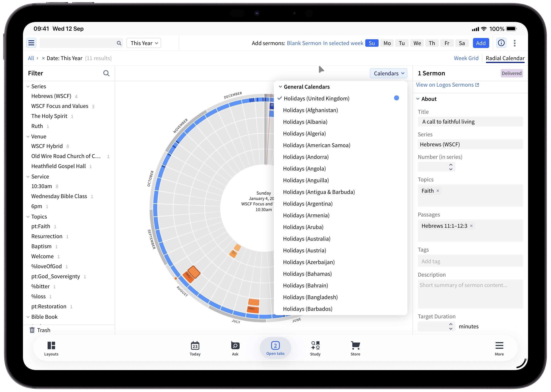Toggle the Sa weekday button
The width and height of the screenshot is (551, 392).
462,43
